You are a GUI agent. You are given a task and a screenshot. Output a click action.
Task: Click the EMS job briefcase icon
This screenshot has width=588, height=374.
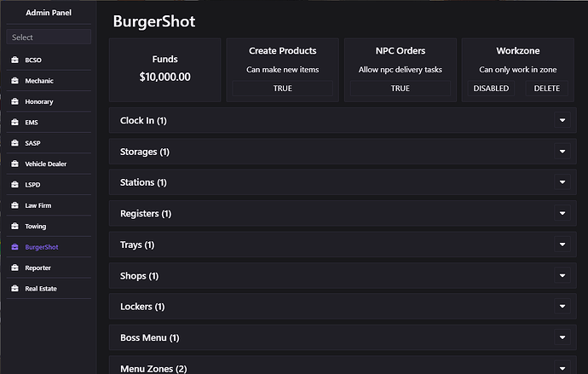[x=14, y=123]
